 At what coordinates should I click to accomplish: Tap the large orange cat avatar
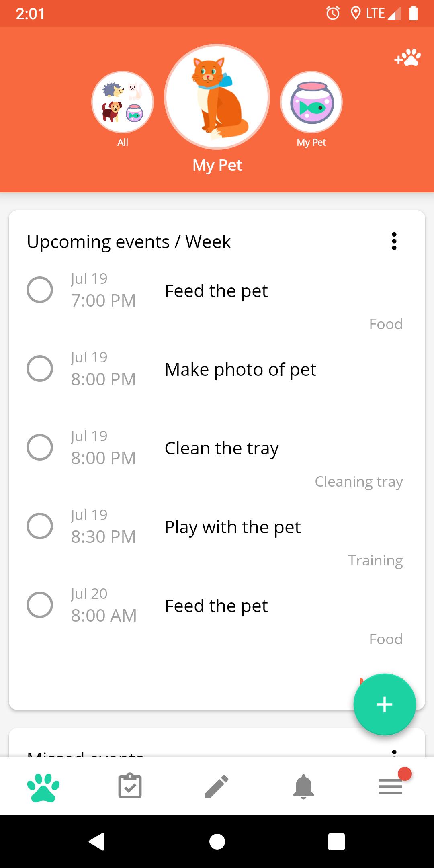(217, 97)
